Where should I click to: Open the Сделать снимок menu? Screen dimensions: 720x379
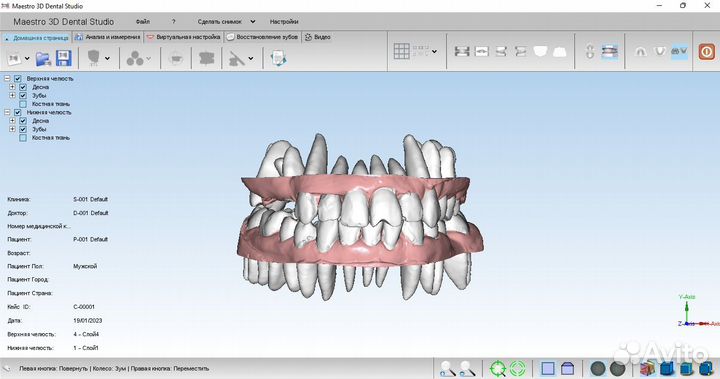tap(219, 22)
